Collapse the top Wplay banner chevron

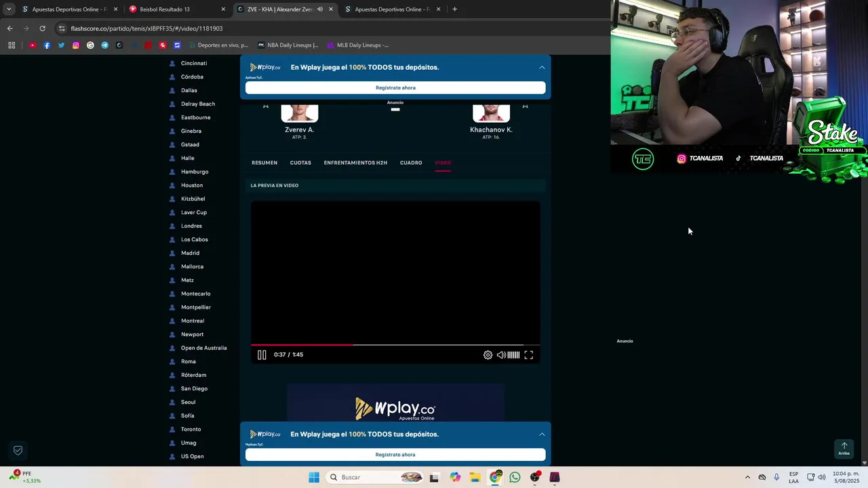click(542, 67)
